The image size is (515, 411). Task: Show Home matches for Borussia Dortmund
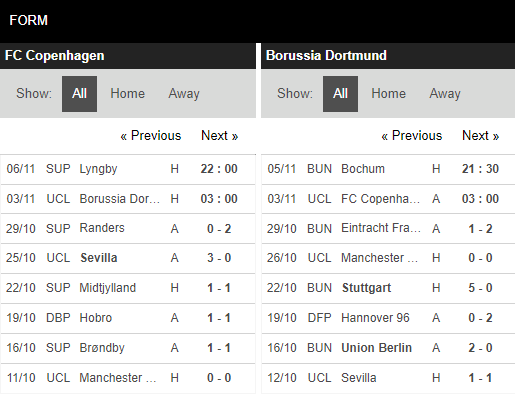click(x=389, y=94)
